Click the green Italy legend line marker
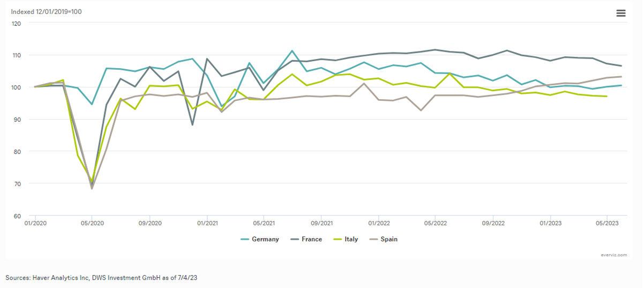644x288 pixels. pyautogui.click(x=337, y=239)
